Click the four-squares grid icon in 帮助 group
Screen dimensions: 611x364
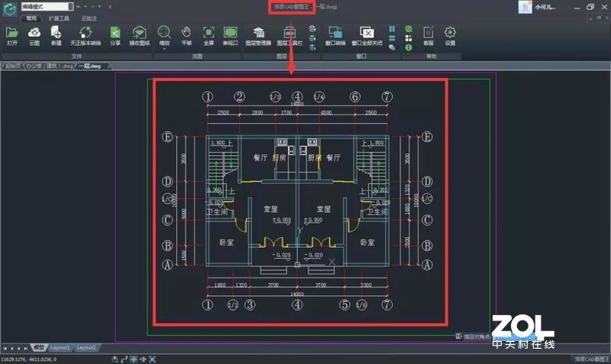(409, 38)
